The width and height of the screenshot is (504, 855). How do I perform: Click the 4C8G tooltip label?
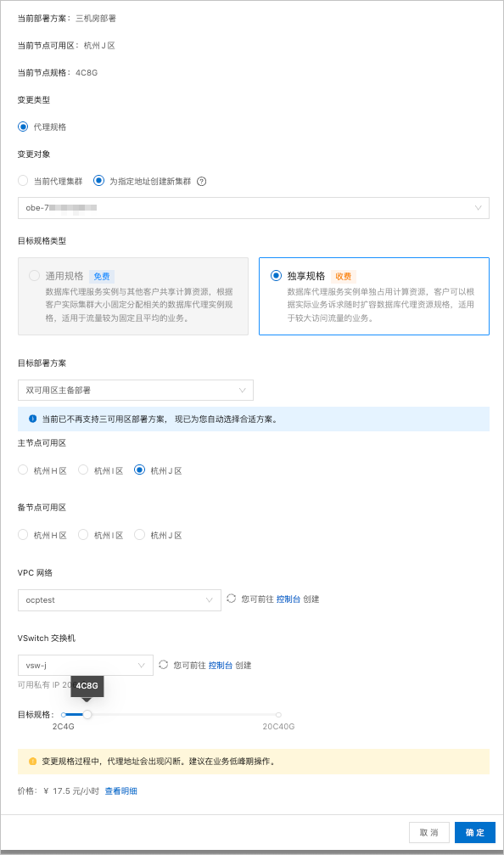coord(87,686)
